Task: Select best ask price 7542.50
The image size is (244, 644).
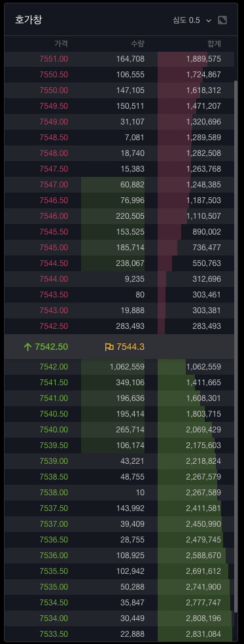Action: pyautogui.click(x=54, y=326)
